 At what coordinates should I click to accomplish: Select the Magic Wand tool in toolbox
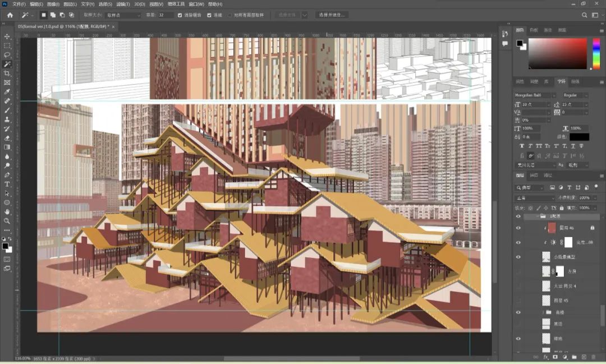7,64
